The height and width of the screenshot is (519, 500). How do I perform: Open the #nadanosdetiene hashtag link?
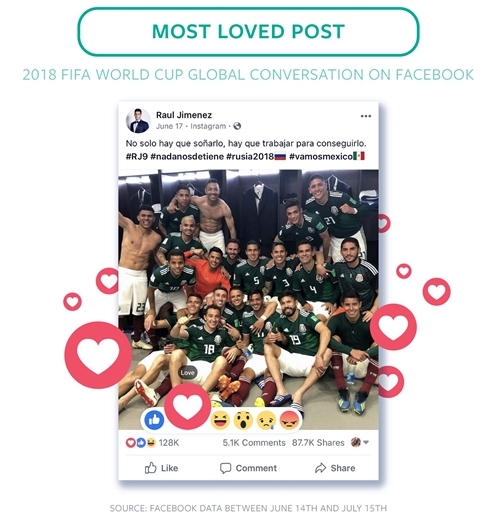click(187, 156)
